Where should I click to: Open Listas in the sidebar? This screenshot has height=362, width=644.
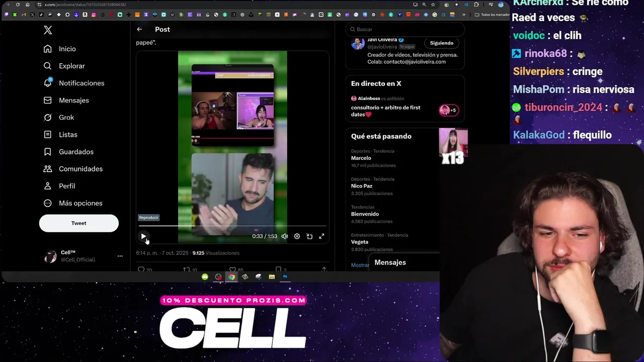point(60,134)
